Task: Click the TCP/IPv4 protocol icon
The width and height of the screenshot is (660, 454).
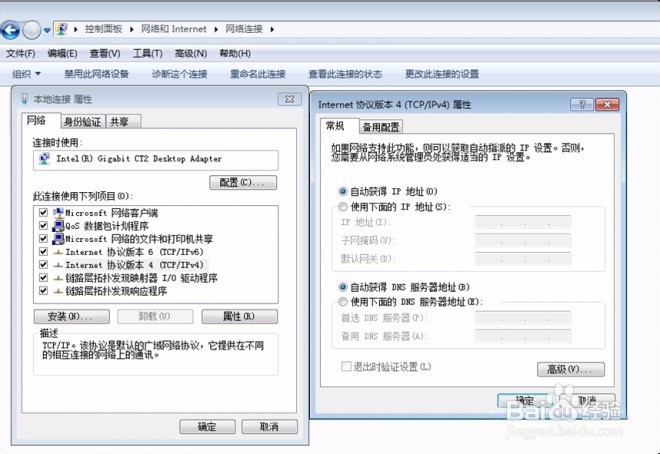Action: (58, 265)
